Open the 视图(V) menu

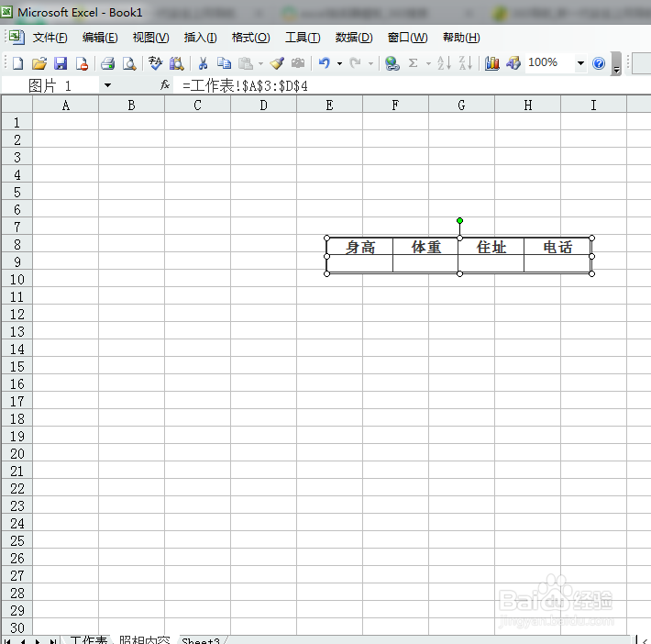[x=150, y=38]
